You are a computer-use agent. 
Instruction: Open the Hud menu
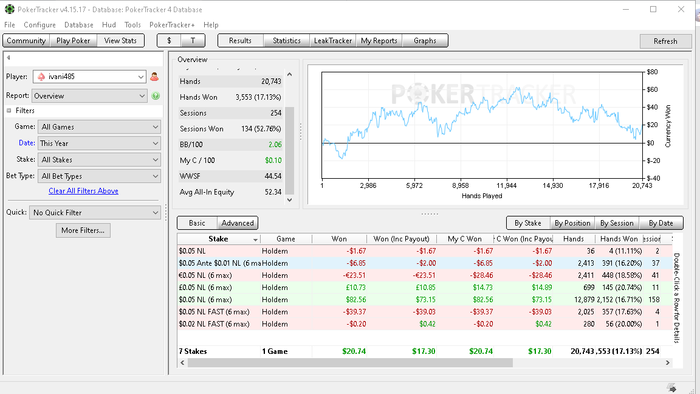tap(108, 25)
